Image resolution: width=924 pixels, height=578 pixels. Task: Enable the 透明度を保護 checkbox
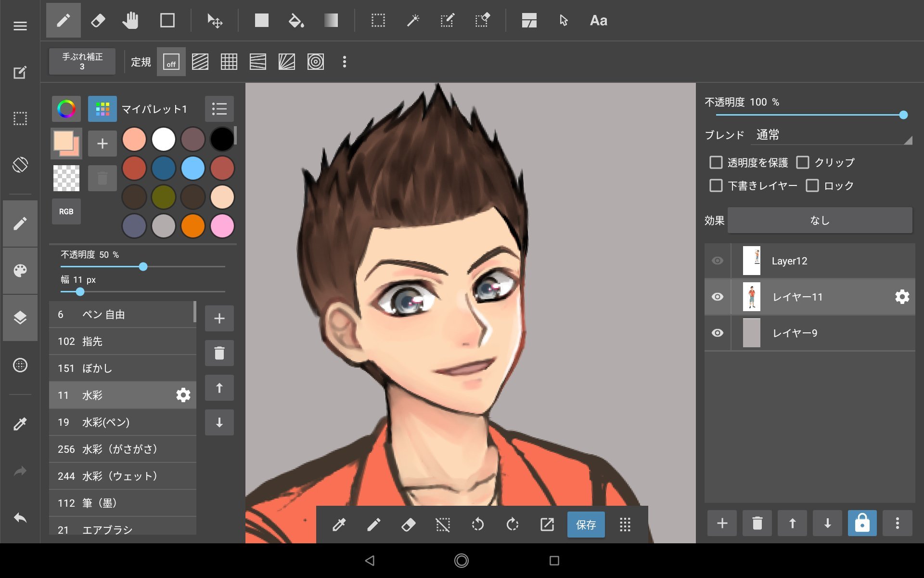pos(716,162)
